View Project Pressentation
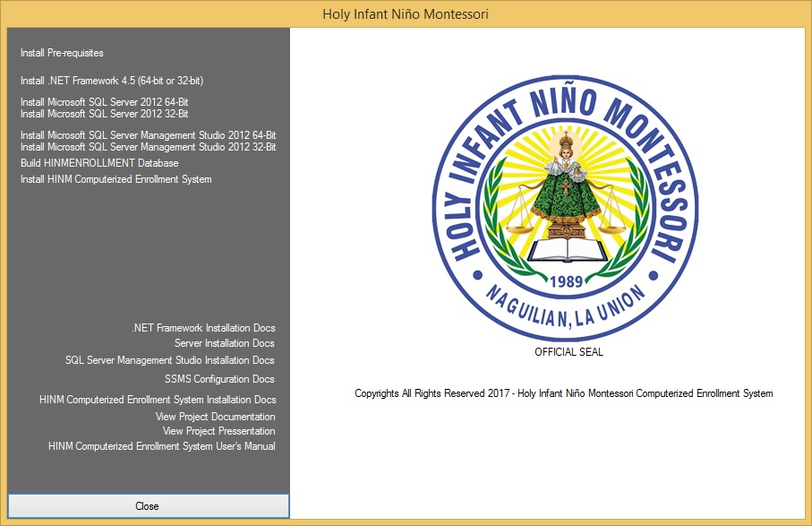This screenshot has width=812, height=526. (219, 431)
